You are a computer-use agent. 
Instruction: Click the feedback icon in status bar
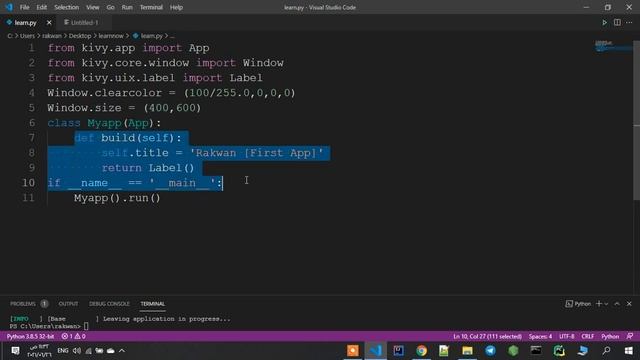[630, 336]
